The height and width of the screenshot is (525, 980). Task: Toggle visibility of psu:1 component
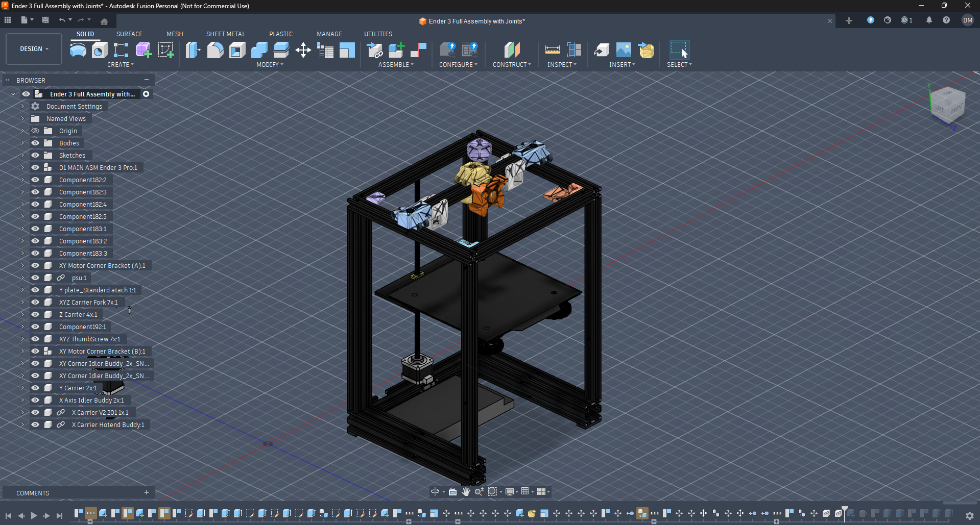pos(35,278)
